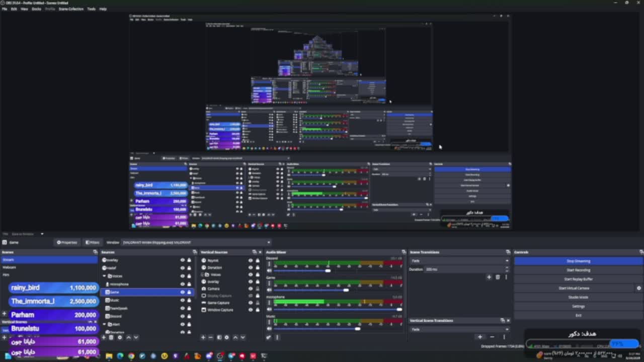Move vertical source up with arrow
This screenshot has height=362, width=644.
tap(235, 337)
